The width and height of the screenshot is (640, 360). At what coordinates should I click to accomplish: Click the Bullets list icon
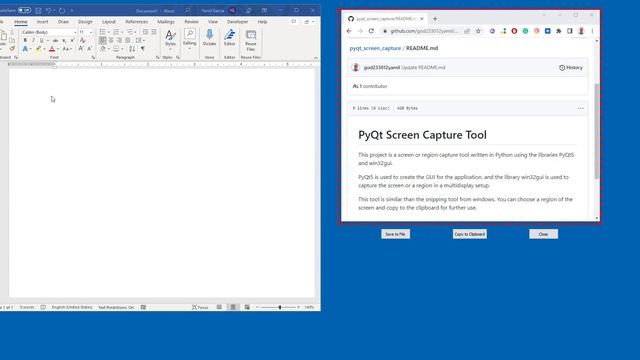click(102, 32)
